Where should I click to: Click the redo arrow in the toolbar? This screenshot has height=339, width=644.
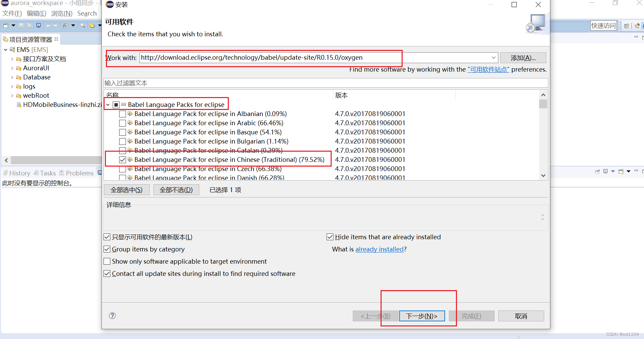pyautogui.click(x=55, y=25)
